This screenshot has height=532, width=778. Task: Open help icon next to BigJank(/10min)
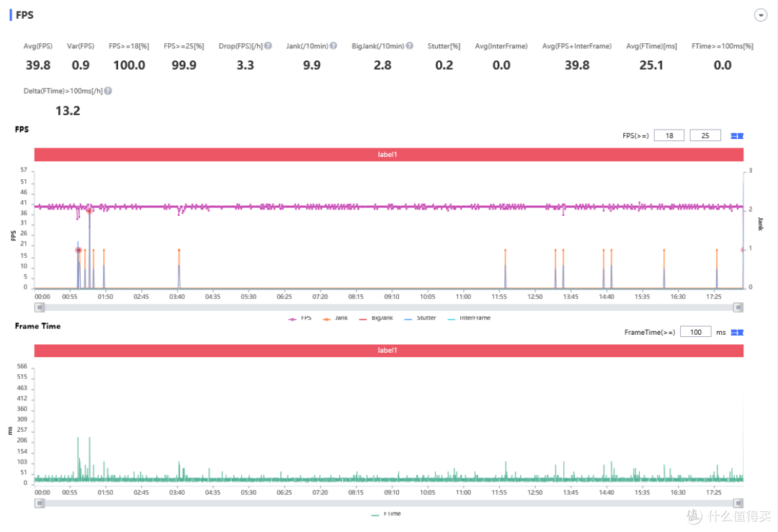coord(409,45)
